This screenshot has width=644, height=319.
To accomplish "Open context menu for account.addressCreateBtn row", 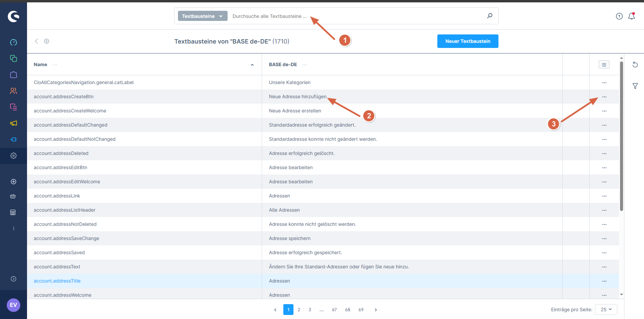I will pyautogui.click(x=604, y=97).
